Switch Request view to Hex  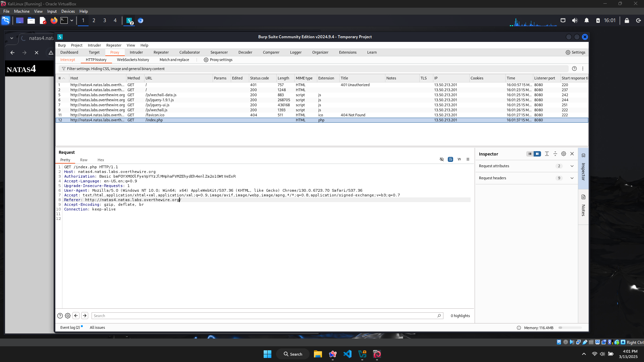click(x=101, y=160)
